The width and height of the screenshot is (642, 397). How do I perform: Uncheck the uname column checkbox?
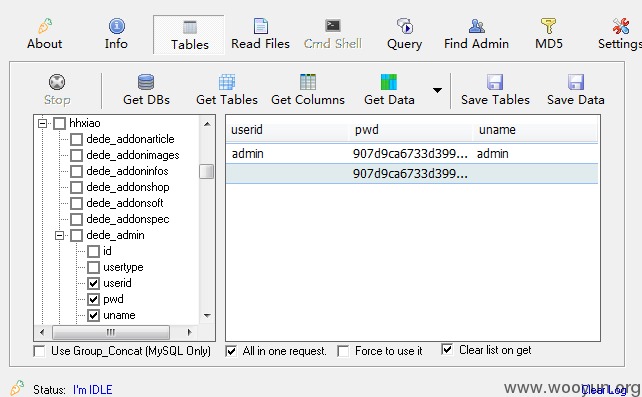click(93, 315)
